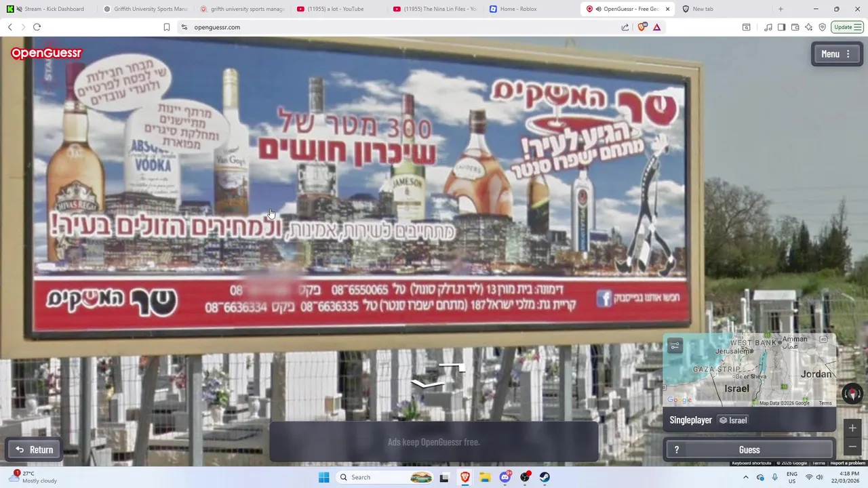Image resolution: width=868 pixels, height=488 pixels.
Task: Submit with the Guess button
Action: pyautogui.click(x=749, y=450)
